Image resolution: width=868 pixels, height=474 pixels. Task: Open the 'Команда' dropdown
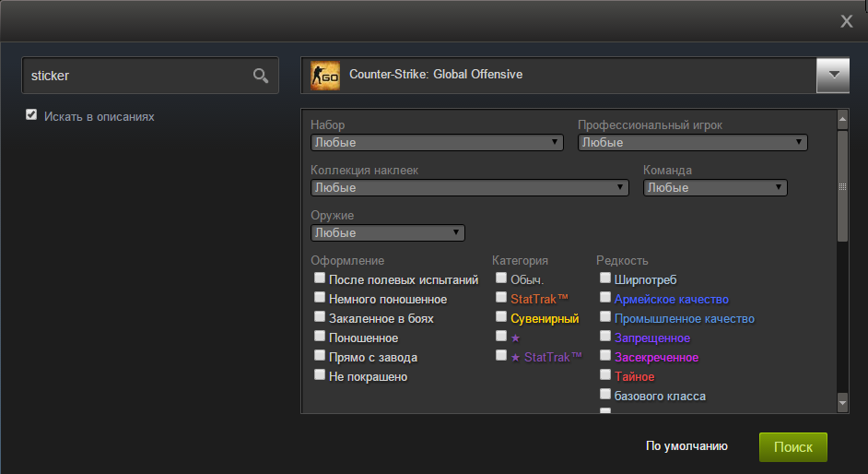pyautogui.click(x=714, y=188)
